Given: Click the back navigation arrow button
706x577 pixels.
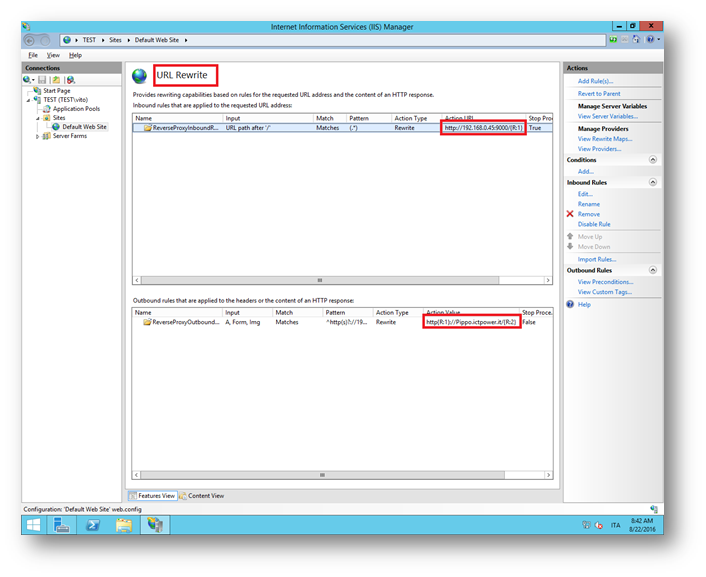Looking at the screenshot, I should coord(29,40).
